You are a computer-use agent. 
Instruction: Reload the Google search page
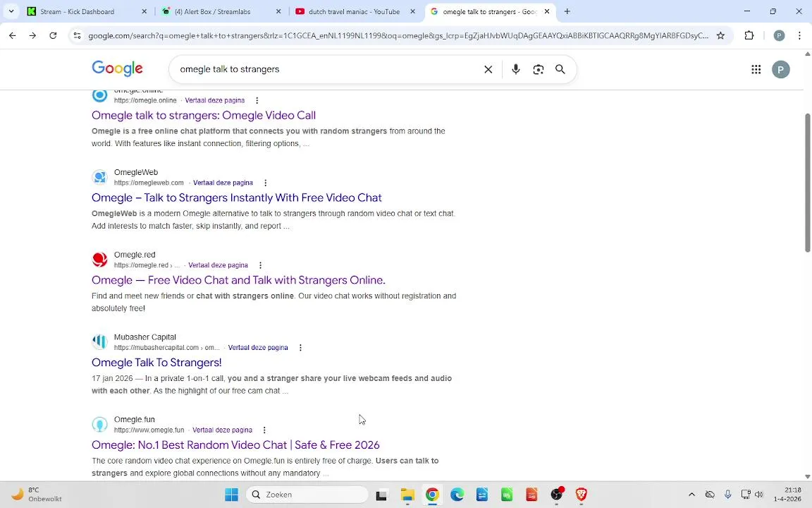pos(53,36)
